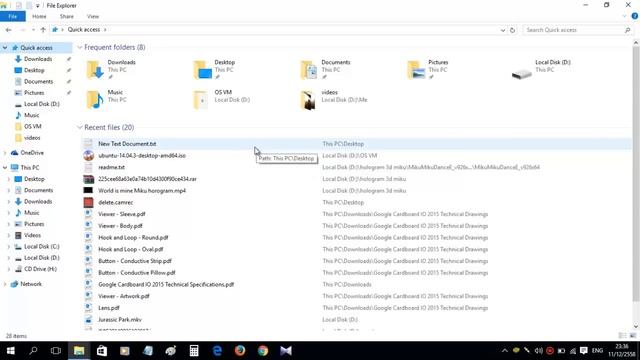Viewport: 640px width, 360px height.
Task: Select New Text Document.txt file
Action: [127, 144]
